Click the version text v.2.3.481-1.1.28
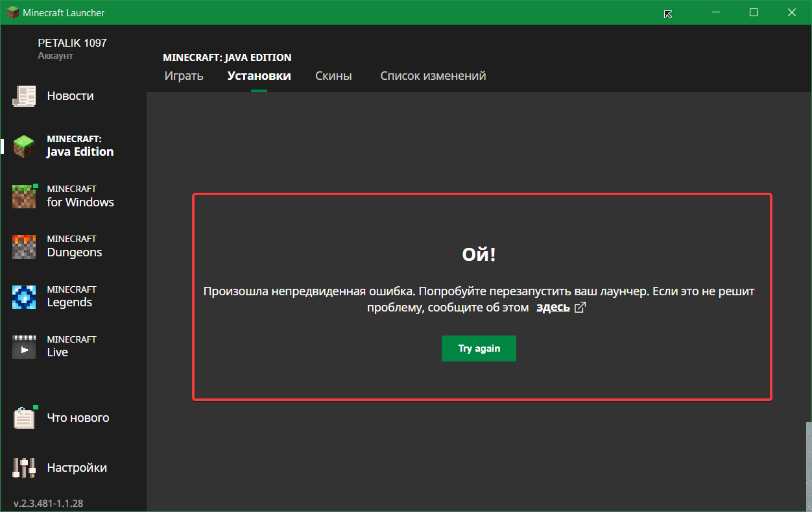Viewport: 812px width, 512px height. pyautogui.click(x=48, y=503)
